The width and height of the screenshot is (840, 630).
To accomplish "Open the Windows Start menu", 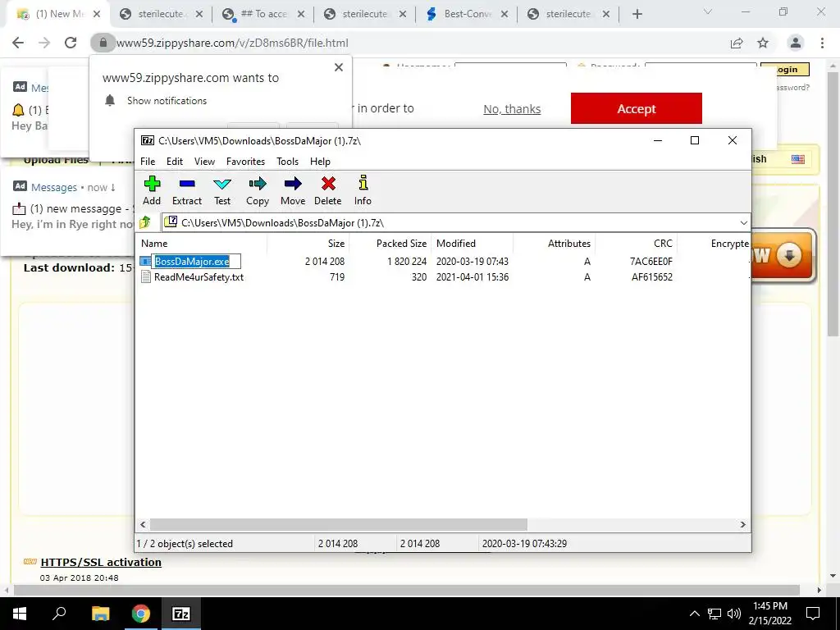I will [19, 614].
